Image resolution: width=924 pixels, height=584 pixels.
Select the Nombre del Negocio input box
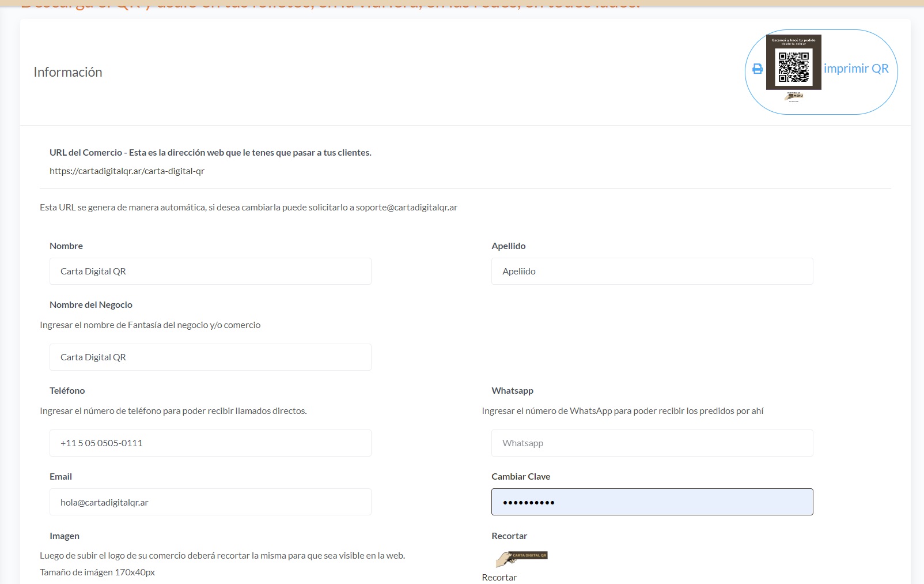pyautogui.click(x=210, y=357)
